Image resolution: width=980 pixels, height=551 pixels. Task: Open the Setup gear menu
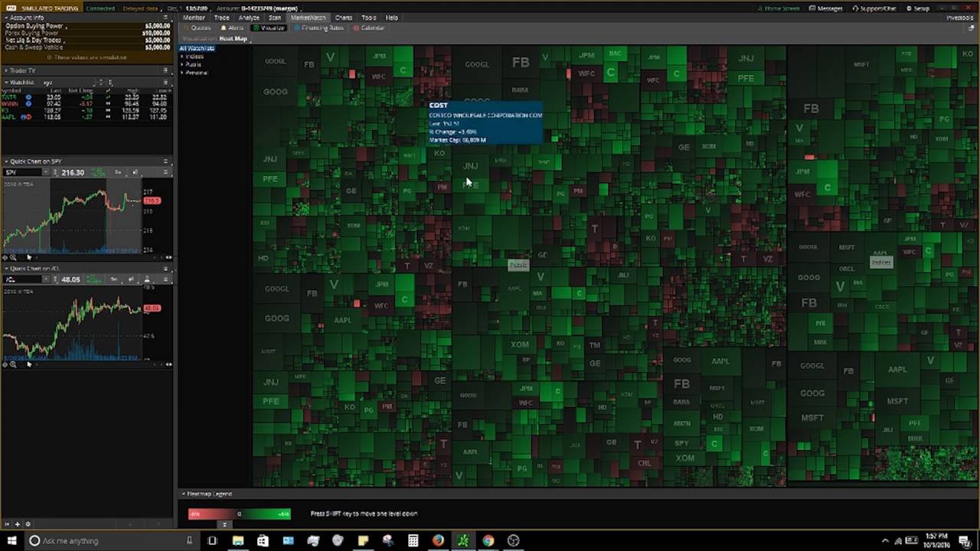pos(918,8)
